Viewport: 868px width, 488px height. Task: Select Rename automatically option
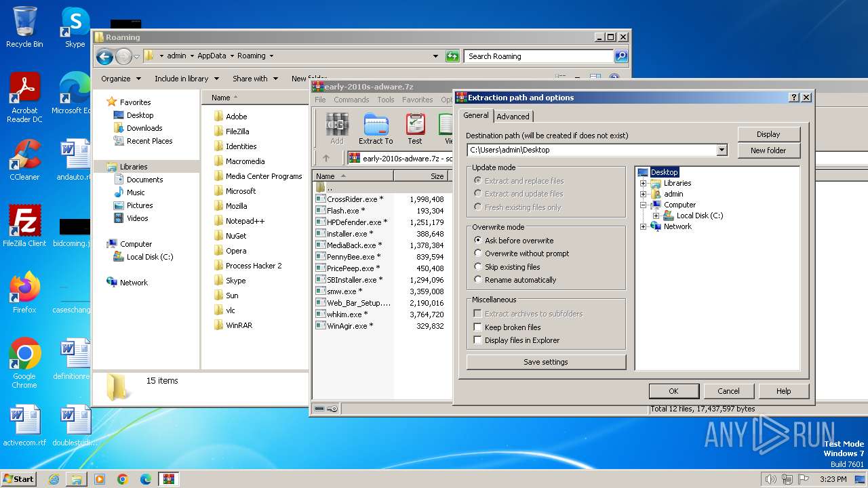point(515,280)
